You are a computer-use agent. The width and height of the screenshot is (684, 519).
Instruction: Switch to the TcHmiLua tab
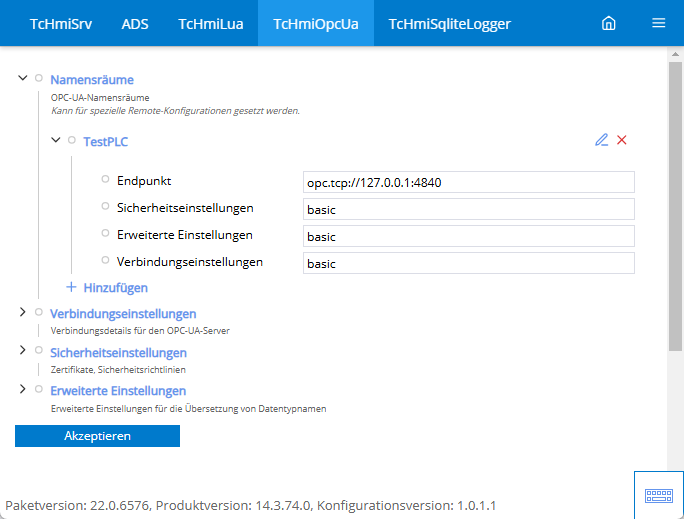pos(211,24)
